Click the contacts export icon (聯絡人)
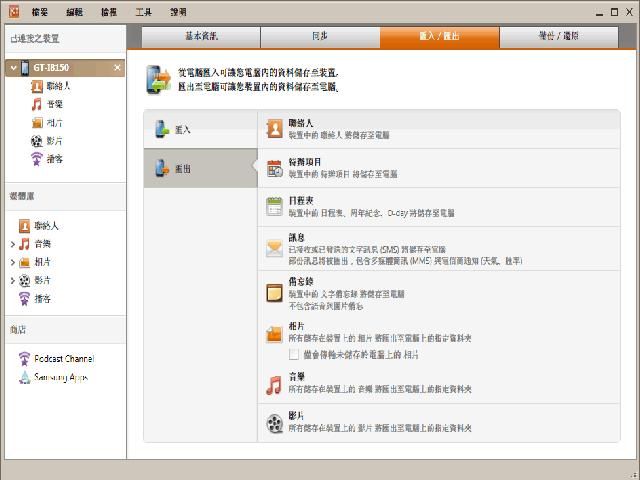This screenshot has height=480, width=640. click(274, 130)
